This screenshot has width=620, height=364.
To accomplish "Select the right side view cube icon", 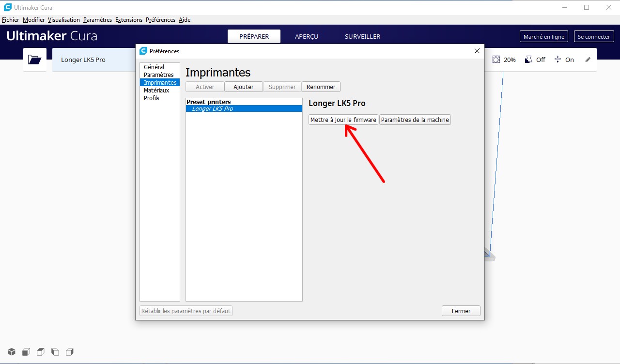I will (x=70, y=352).
